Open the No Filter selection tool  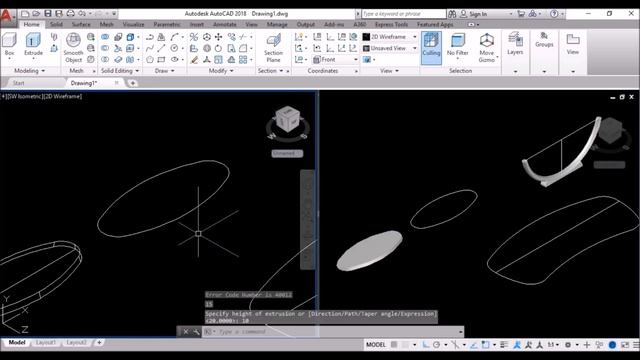(x=458, y=45)
